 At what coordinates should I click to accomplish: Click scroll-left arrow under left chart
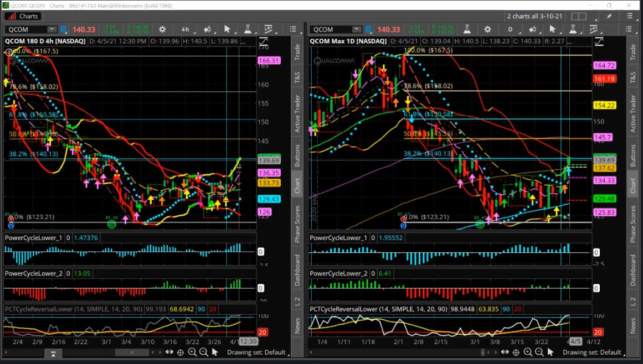(6, 352)
